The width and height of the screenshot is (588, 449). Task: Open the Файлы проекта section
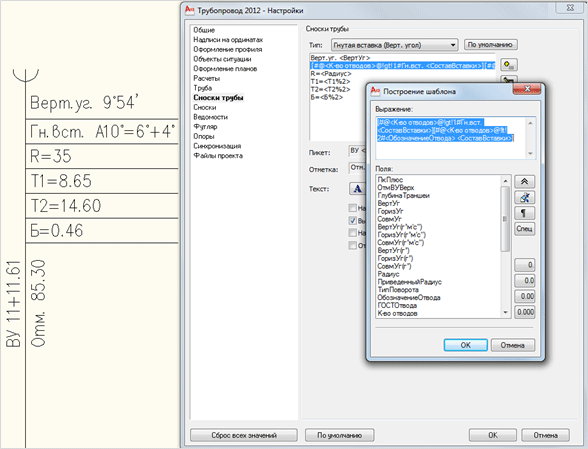[218, 156]
